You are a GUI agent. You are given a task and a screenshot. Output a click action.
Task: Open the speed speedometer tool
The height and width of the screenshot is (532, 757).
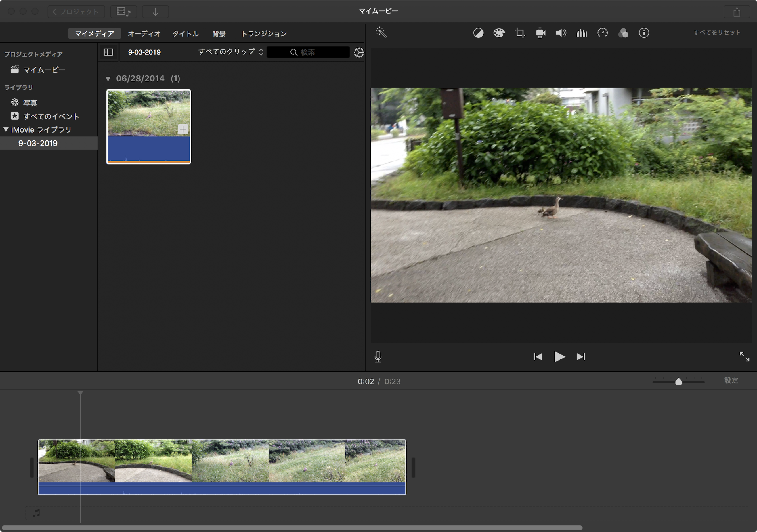pyautogui.click(x=602, y=33)
